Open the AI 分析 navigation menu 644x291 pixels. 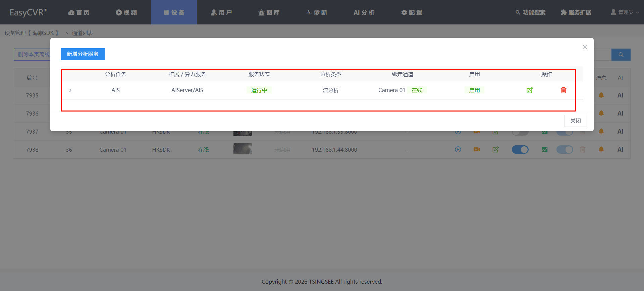(x=364, y=12)
